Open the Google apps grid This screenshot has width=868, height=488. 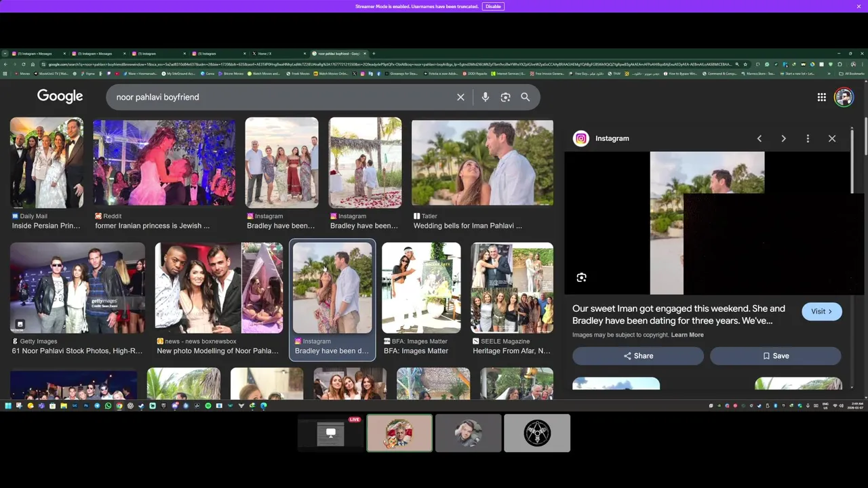tap(821, 97)
